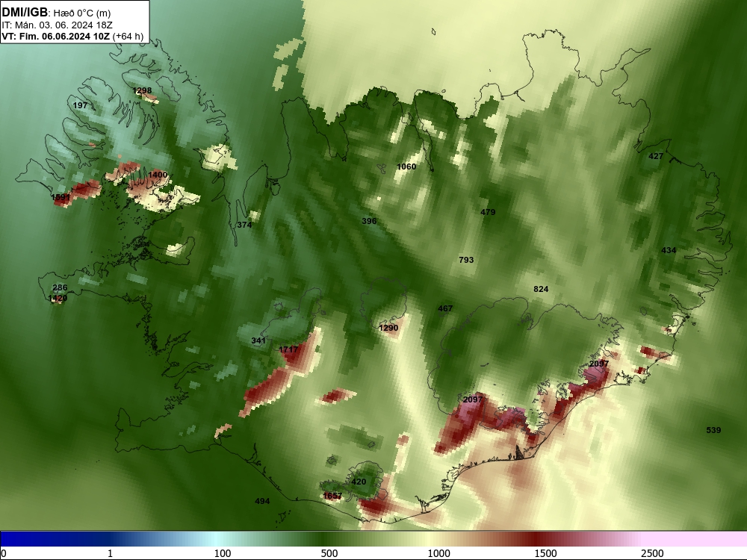Select the valid time line "VT: Fim. 06.06.2024 10Z"
This screenshot has height=560, width=747.
tap(56, 36)
